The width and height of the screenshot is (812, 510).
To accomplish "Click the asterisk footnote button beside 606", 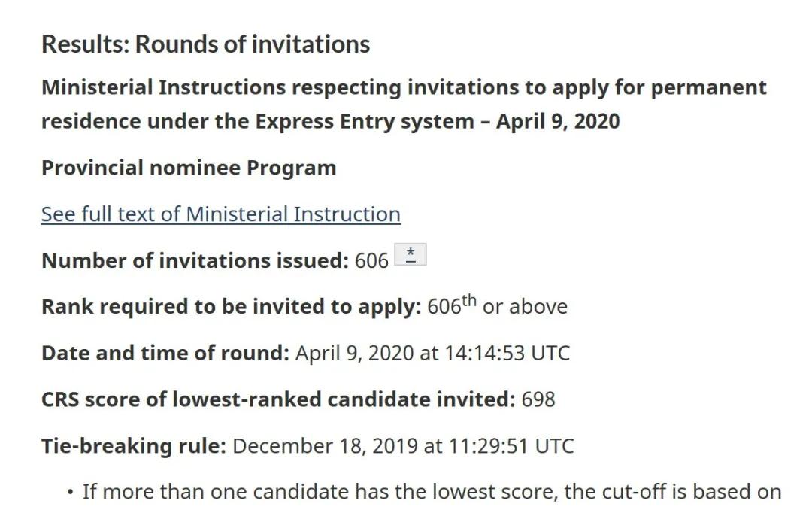I will [411, 254].
